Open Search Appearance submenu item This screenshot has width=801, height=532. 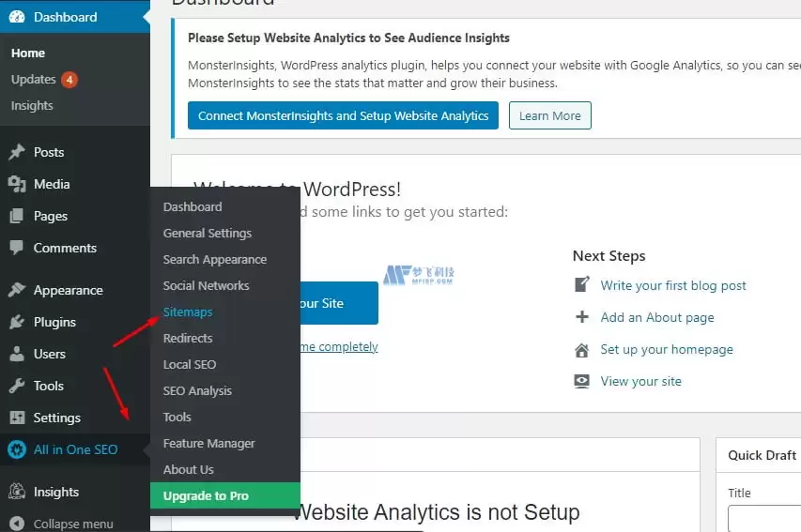pos(214,259)
